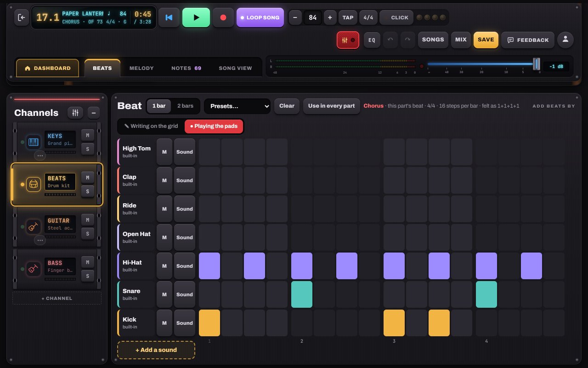Go to the Dashboard tab
The height and width of the screenshot is (368, 588).
tap(48, 68)
